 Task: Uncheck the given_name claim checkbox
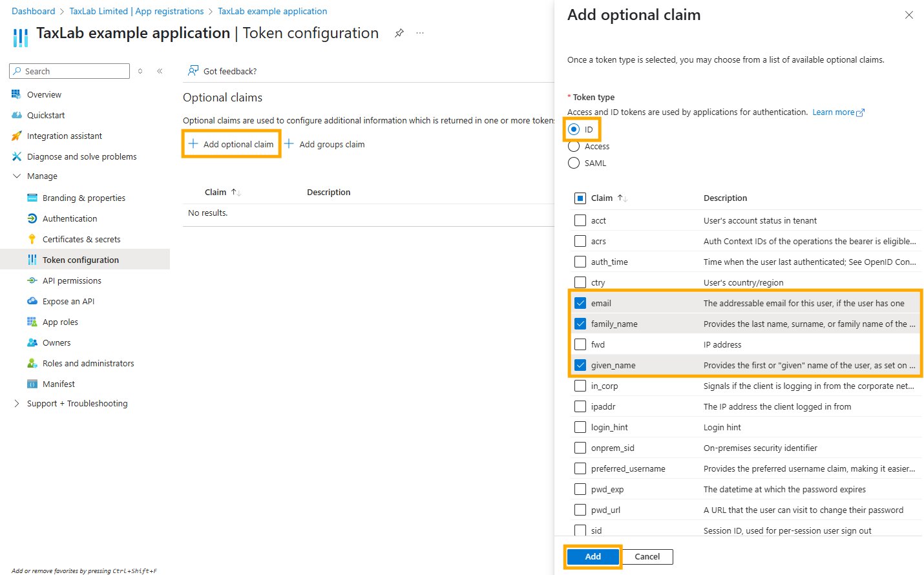580,365
